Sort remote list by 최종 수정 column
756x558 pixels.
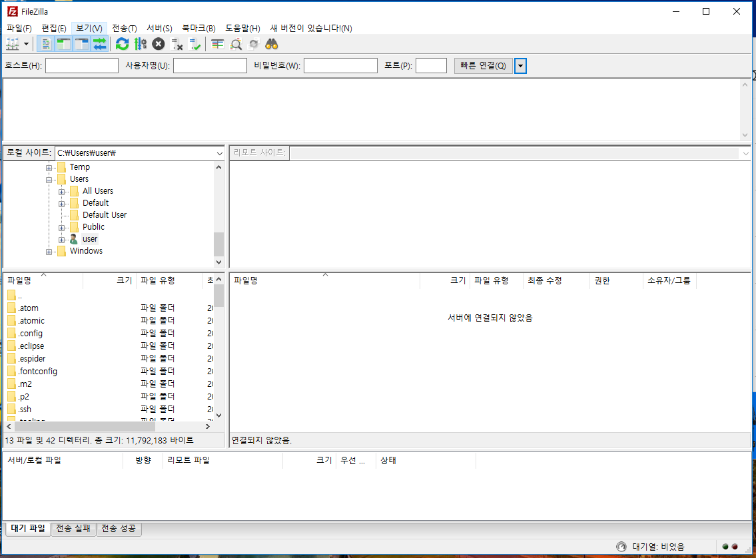(556, 280)
